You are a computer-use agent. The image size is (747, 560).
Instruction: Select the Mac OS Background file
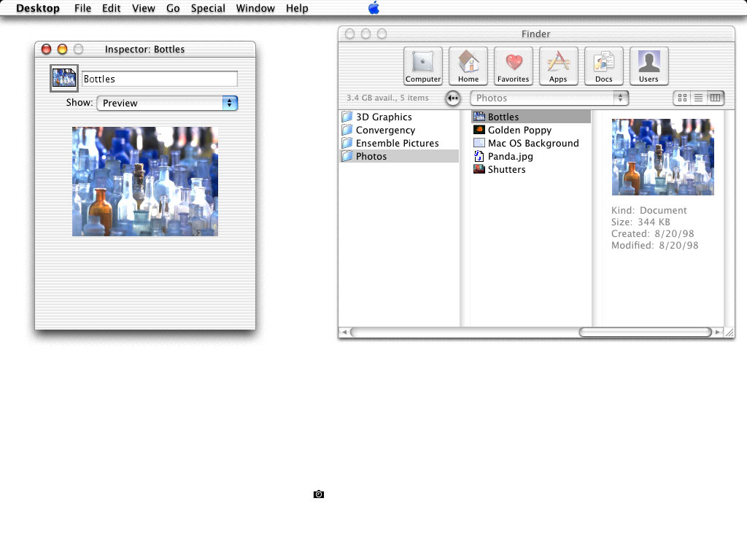(x=531, y=144)
